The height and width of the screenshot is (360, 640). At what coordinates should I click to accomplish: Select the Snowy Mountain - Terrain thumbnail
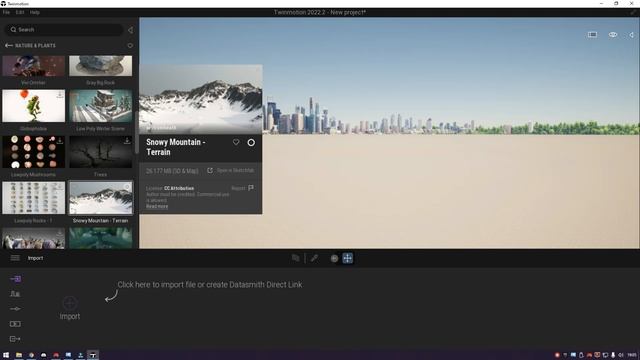click(x=101, y=198)
